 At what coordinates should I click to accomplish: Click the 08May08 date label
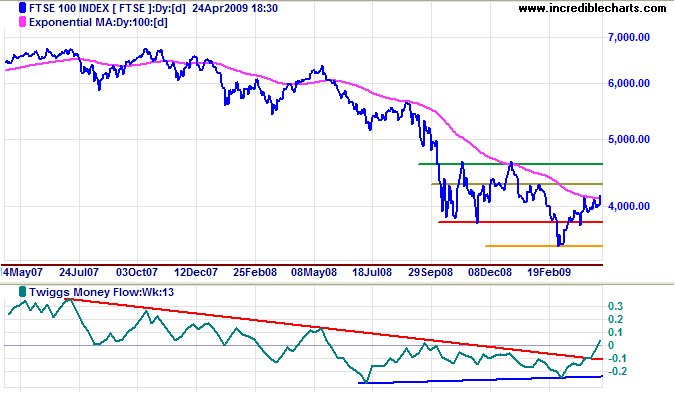(x=314, y=272)
